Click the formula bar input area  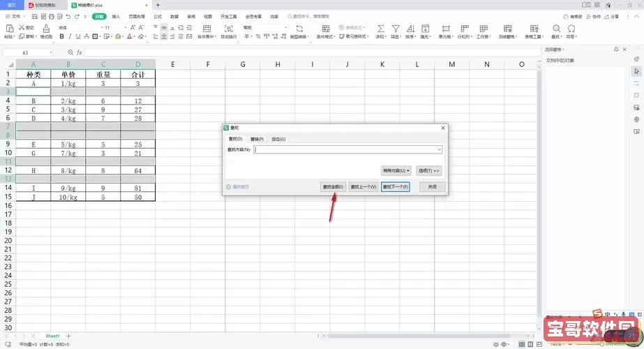point(312,52)
